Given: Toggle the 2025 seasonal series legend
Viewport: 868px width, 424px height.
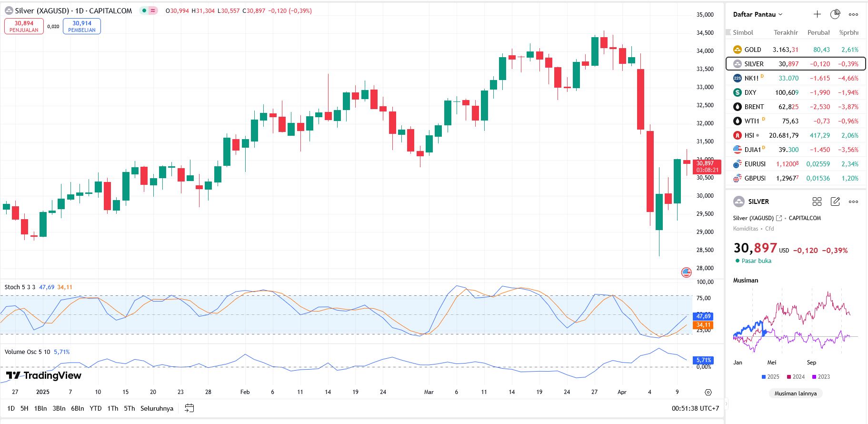Looking at the screenshot, I should pos(770,377).
